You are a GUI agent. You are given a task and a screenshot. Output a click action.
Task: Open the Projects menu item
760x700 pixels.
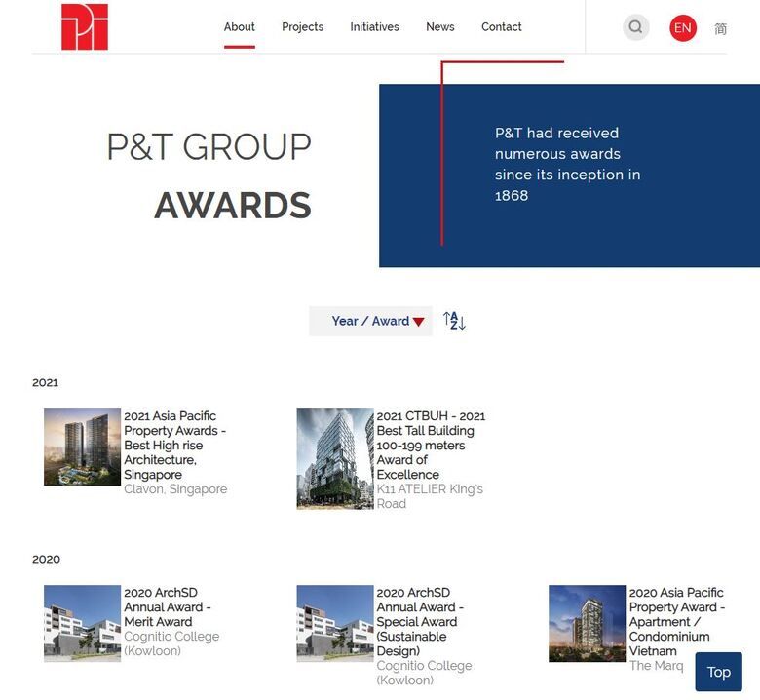302,27
